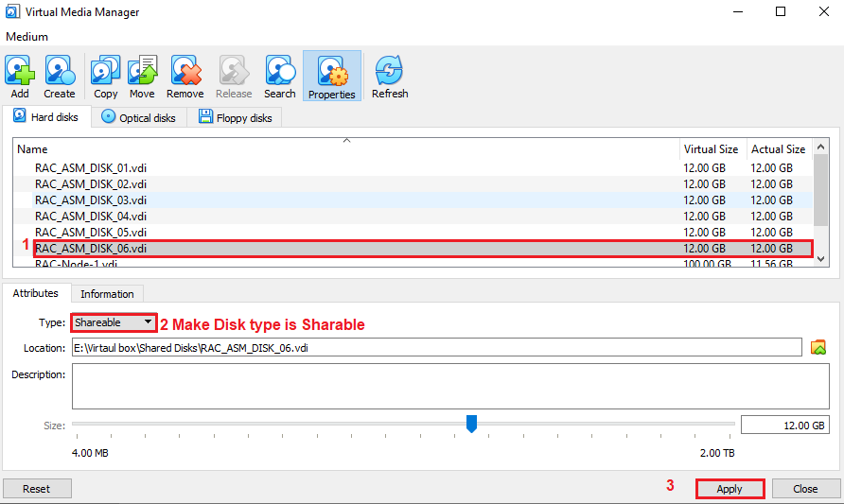Minimize the Virtual Media Manager window

click(x=738, y=11)
